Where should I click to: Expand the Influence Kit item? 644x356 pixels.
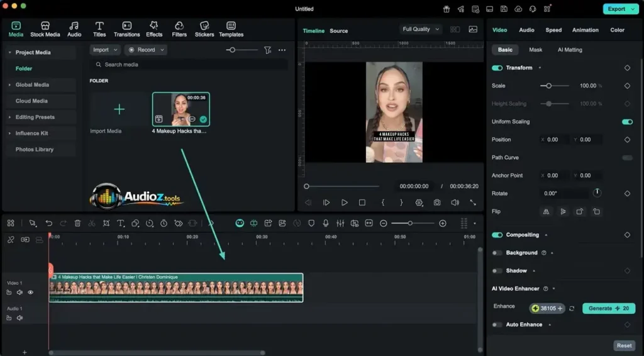10,133
